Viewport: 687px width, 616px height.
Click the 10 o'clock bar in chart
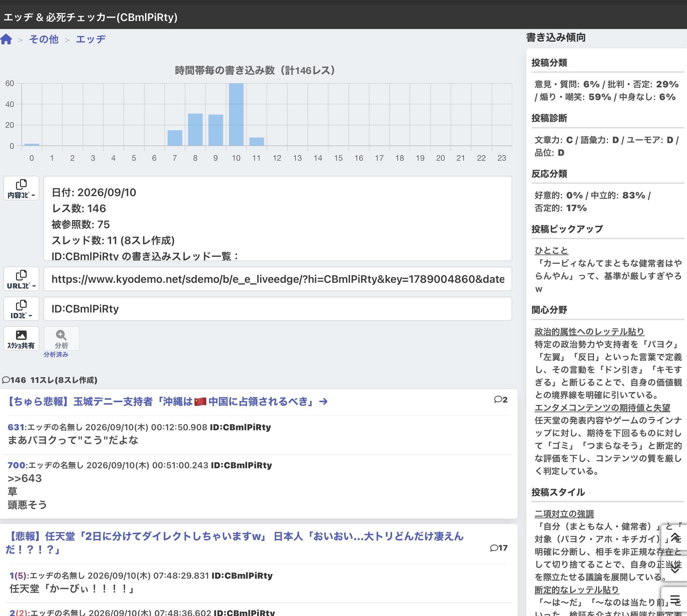click(236, 114)
